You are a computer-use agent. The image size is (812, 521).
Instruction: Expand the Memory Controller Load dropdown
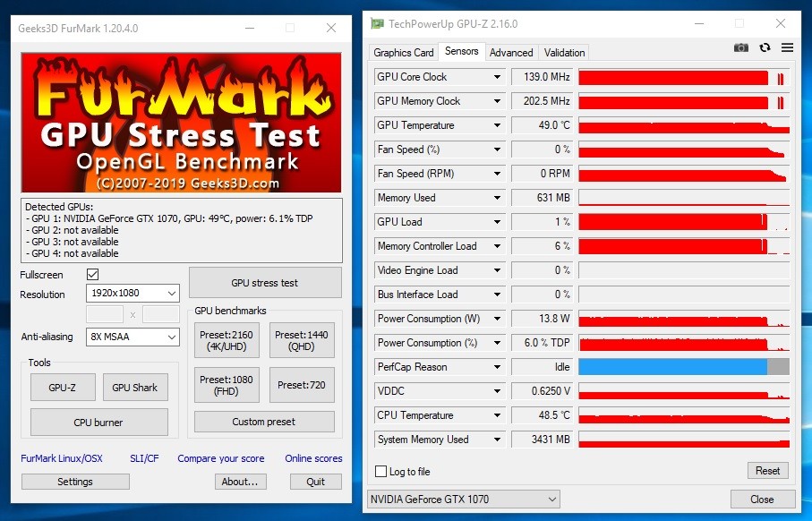pyautogui.click(x=497, y=246)
